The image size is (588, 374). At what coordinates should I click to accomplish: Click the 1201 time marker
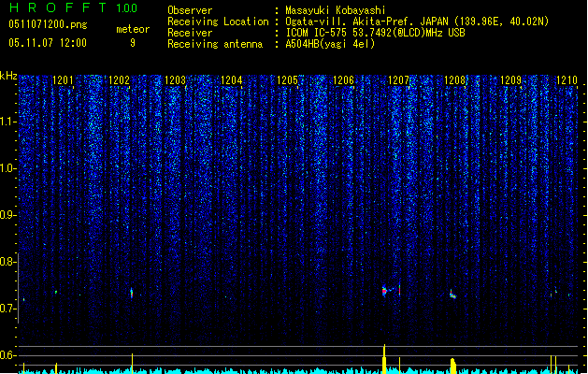click(63, 80)
